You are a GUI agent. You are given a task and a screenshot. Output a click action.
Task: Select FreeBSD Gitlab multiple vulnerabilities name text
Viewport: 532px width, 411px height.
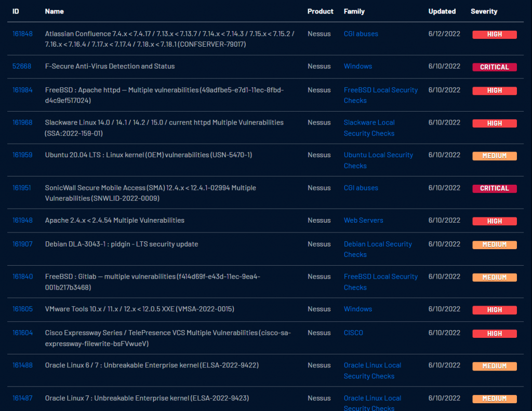pyautogui.click(x=153, y=282)
